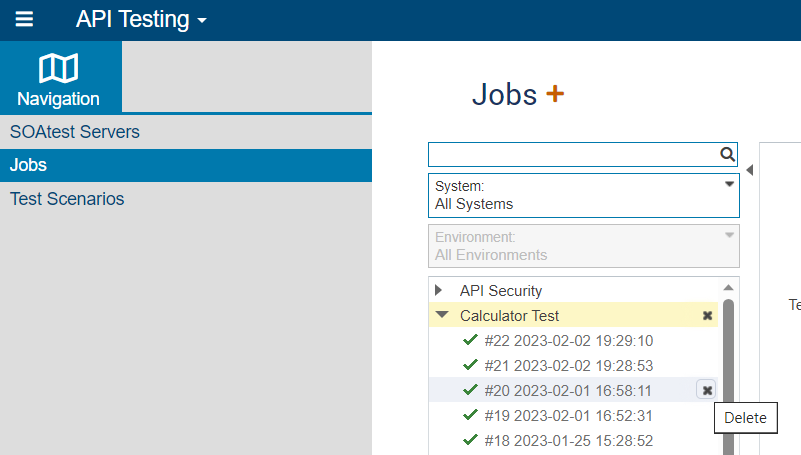Add a new job with plus icon
801x455 pixels.
pyautogui.click(x=555, y=93)
